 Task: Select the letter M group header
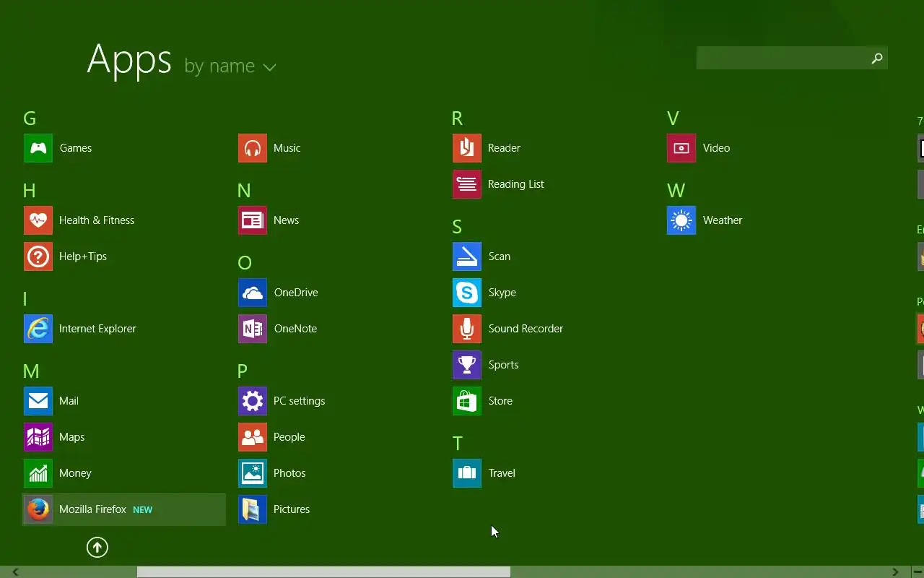31,371
